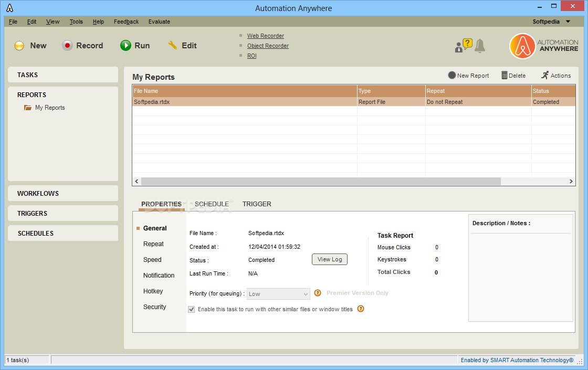Open the notifications bell icon

tap(480, 46)
